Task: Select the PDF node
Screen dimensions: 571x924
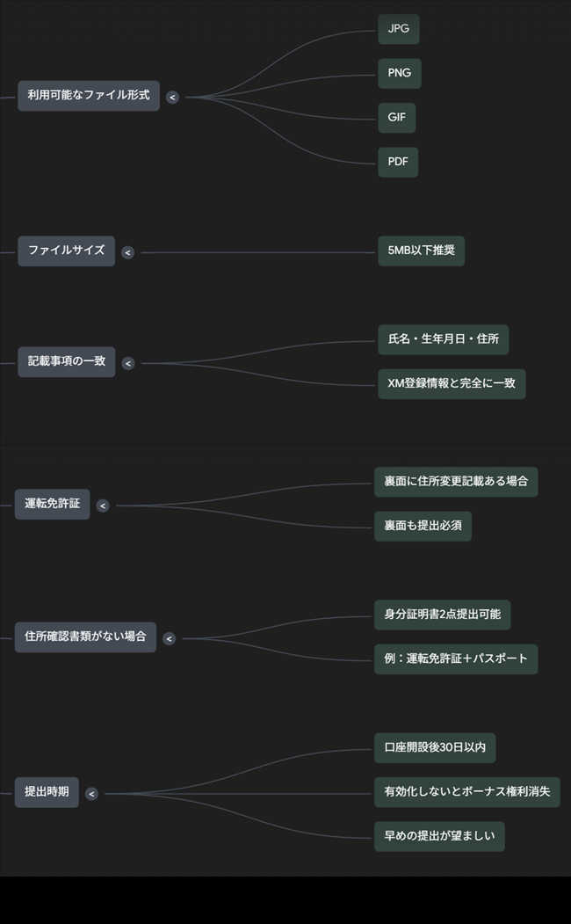Action: click(x=398, y=163)
